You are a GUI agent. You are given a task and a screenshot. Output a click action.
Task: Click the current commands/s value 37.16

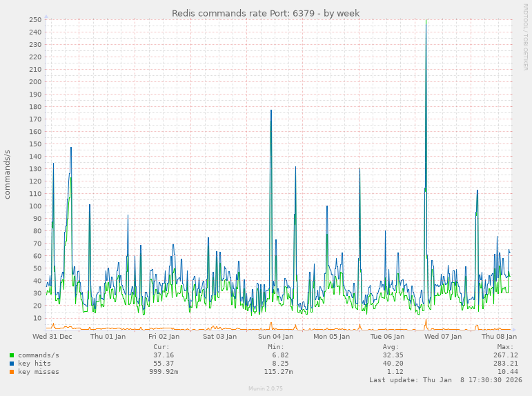point(164,355)
